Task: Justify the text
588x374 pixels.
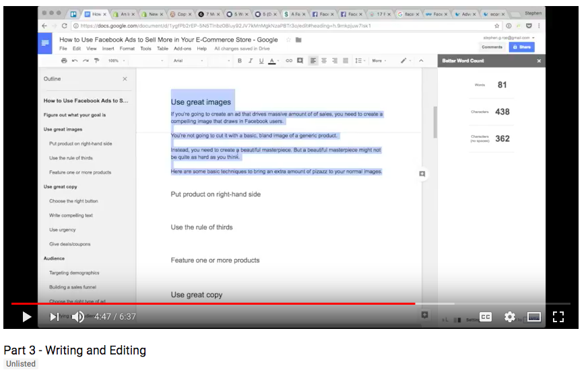Action: click(x=346, y=61)
